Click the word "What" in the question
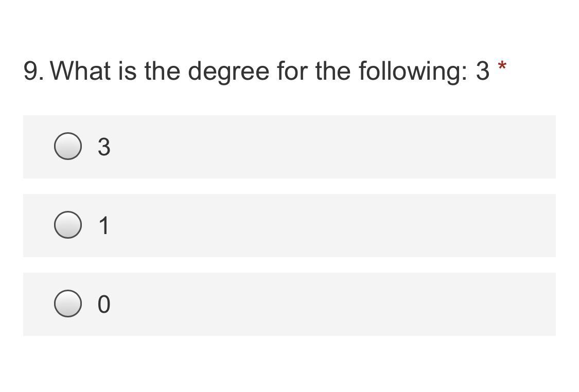 click(x=80, y=70)
